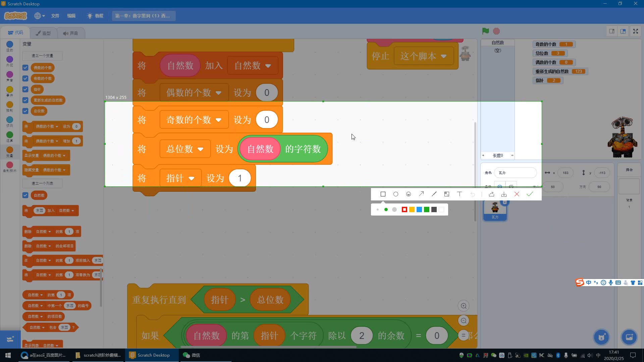Viewport: 644px width, 362px height.
Task: Open the language globe menu
Action: (39, 16)
